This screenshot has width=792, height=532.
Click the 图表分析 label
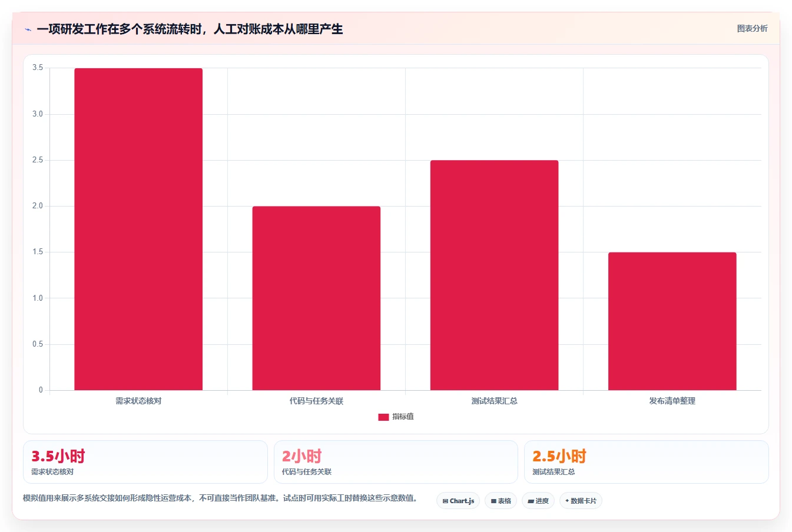pyautogui.click(x=752, y=28)
